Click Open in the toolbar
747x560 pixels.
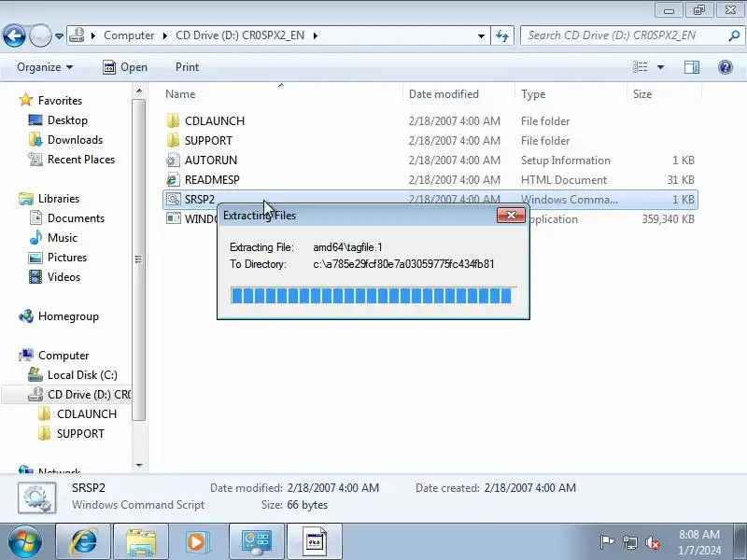[x=125, y=67]
